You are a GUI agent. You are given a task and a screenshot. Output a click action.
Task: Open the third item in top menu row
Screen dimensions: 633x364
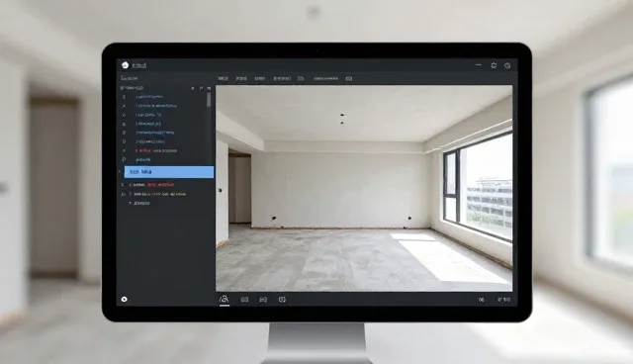[259, 79]
